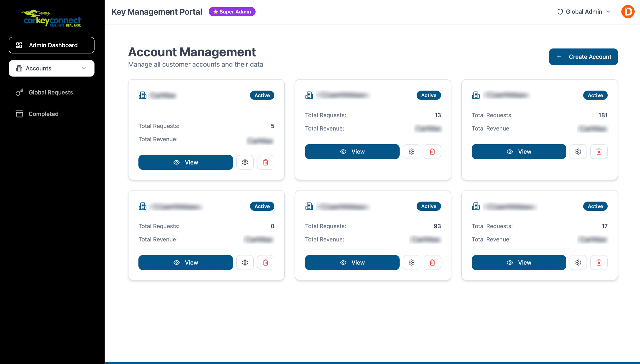The height and width of the screenshot is (364, 640).
Task: View the account with 13 total requests
Action: click(x=352, y=152)
